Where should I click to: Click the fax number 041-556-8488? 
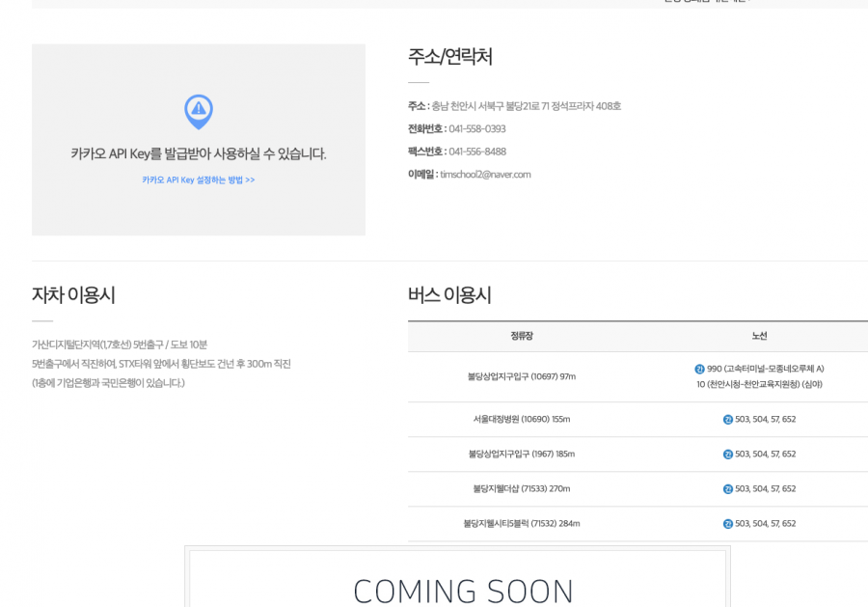pos(476,152)
